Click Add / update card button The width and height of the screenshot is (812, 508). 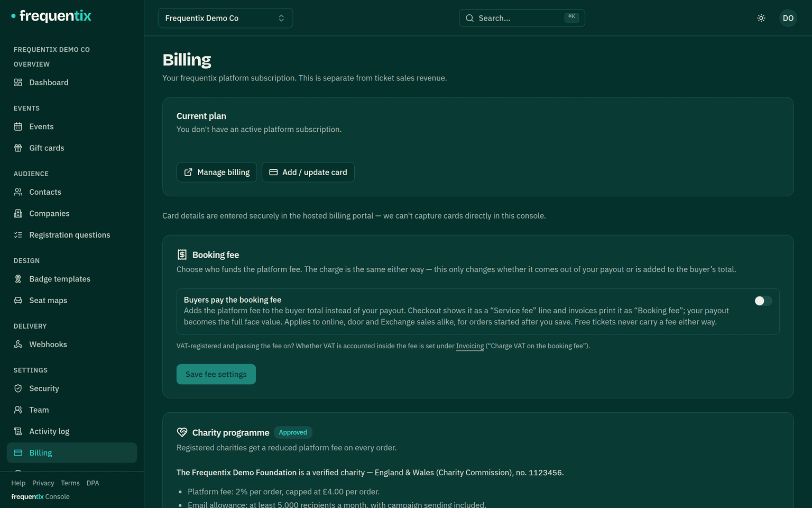[308, 173]
